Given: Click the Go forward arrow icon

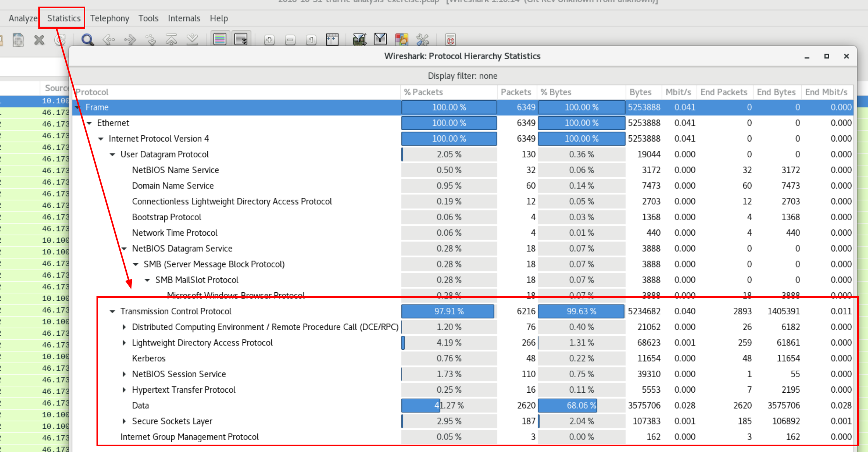Looking at the screenshot, I should click(x=130, y=40).
